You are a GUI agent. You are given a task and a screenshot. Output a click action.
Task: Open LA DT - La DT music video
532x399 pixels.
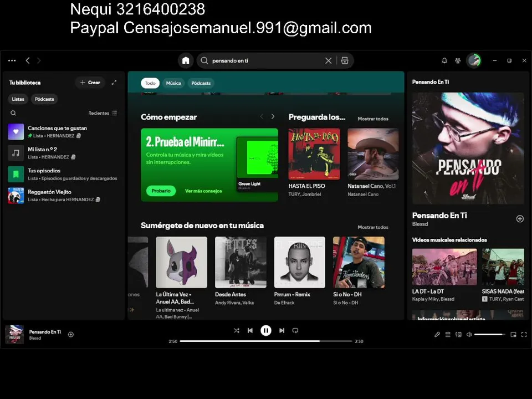[x=444, y=275]
